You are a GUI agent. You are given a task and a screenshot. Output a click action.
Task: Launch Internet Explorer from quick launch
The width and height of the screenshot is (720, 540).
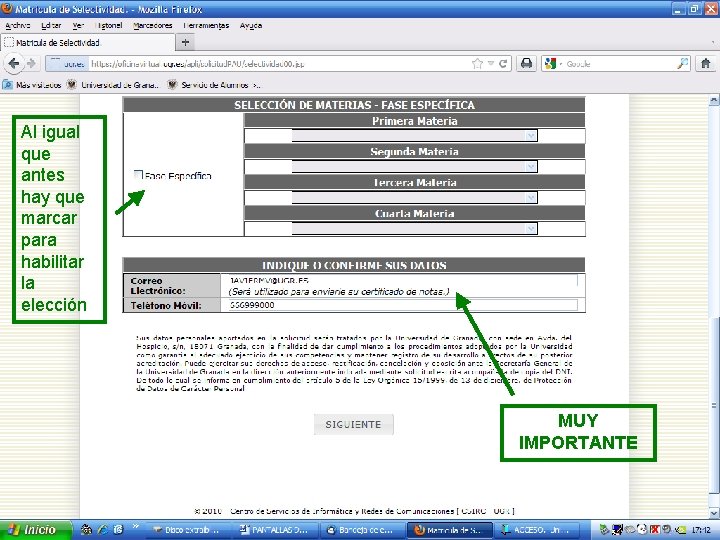(x=102, y=530)
